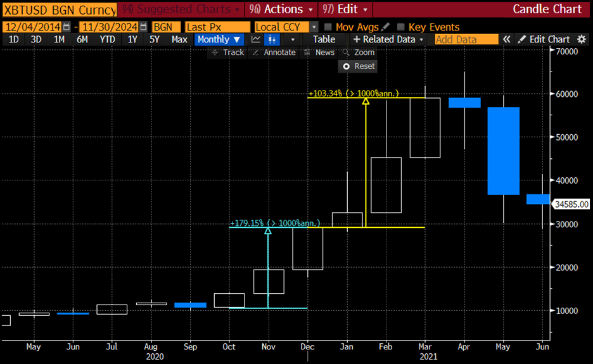Open the end date calendar picker
Screen dimensions: 593x364
(143, 27)
